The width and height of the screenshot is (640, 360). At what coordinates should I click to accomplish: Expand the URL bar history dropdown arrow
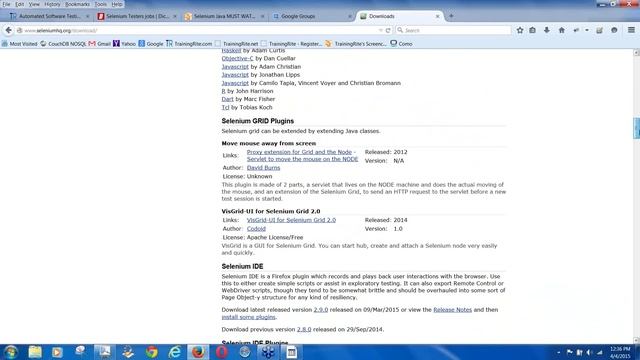pyautogui.click(x=380, y=30)
